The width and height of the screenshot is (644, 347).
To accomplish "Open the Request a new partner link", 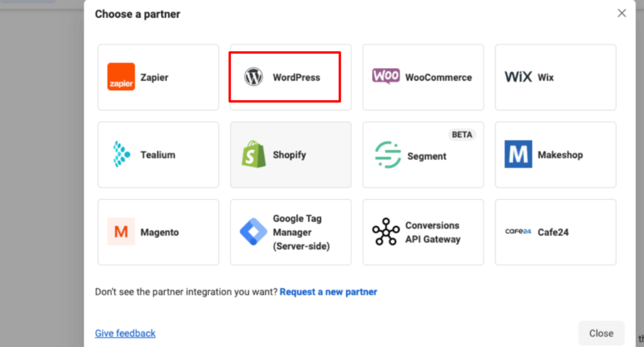I will coord(328,292).
